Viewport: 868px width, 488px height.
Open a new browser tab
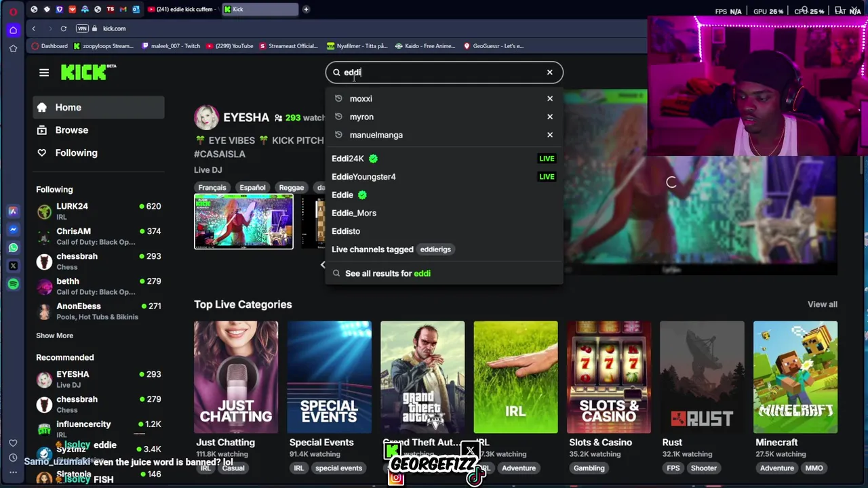tap(306, 9)
